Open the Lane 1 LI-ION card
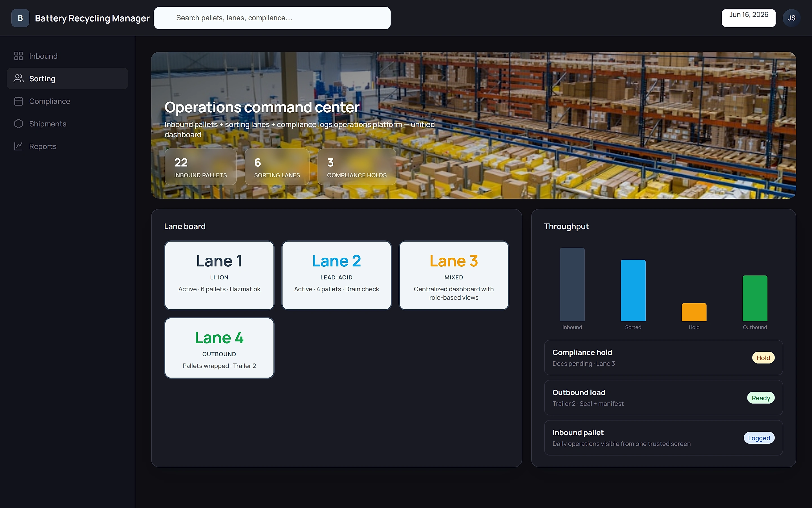 pyautogui.click(x=219, y=275)
